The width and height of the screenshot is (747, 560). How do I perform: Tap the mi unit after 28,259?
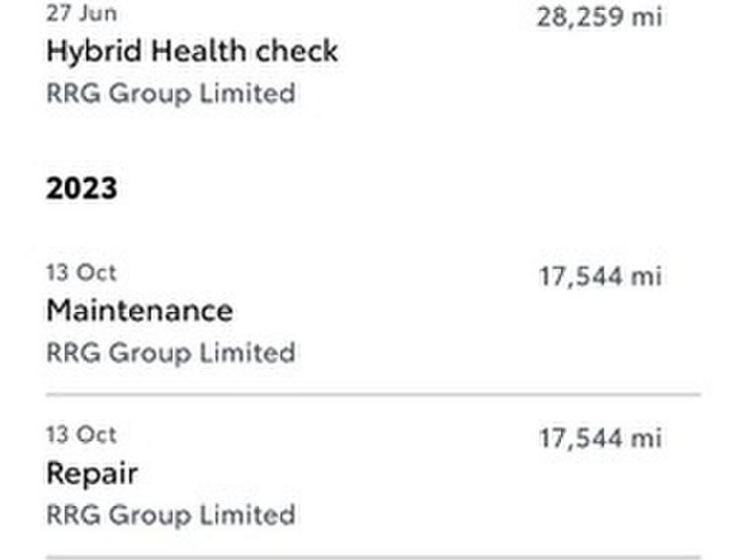(x=647, y=17)
